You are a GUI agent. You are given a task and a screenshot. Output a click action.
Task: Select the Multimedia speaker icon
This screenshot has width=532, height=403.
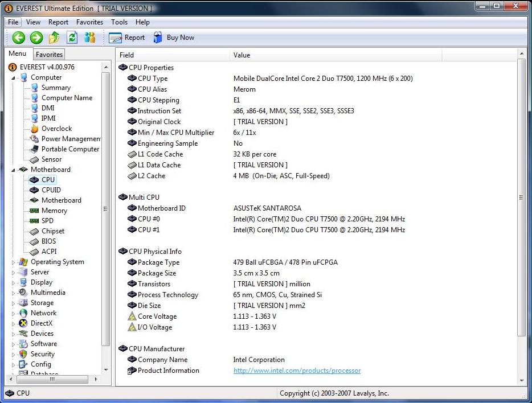click(23, 293)
